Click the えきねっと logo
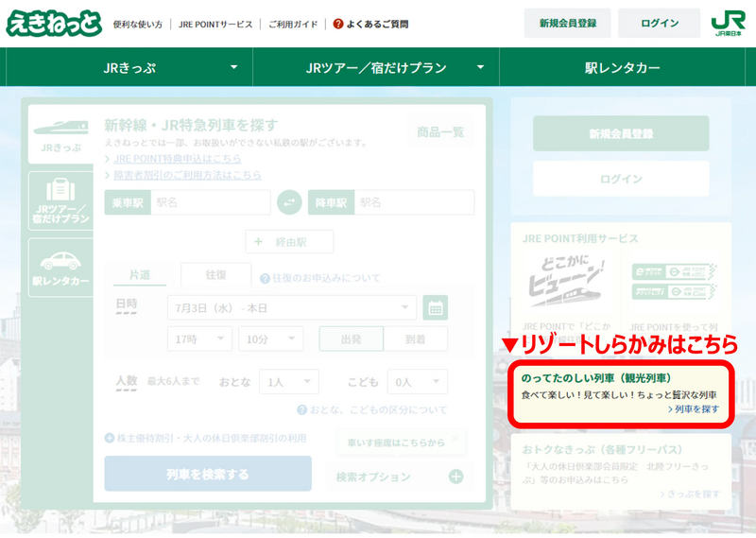The image size is (756, 538). click(x=53, y=23)
